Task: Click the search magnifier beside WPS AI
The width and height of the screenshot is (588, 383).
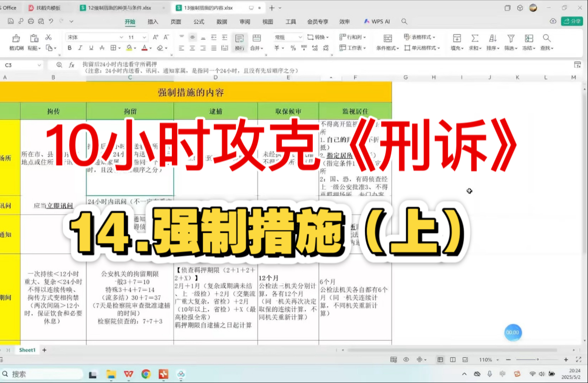Action: (404, 21)
